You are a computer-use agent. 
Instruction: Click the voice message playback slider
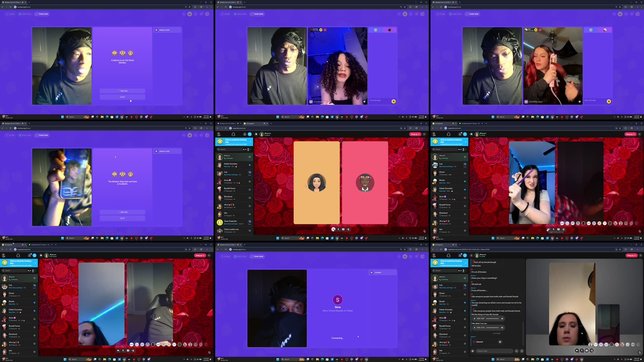click(492, 319)
